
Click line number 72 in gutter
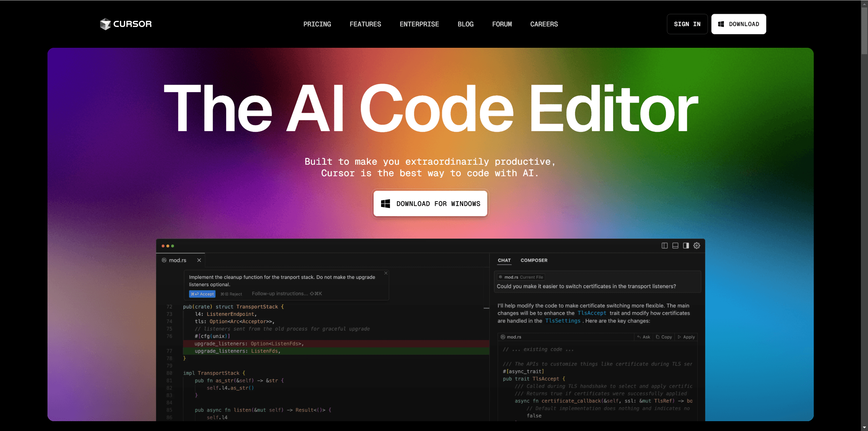tap(169, 307)
